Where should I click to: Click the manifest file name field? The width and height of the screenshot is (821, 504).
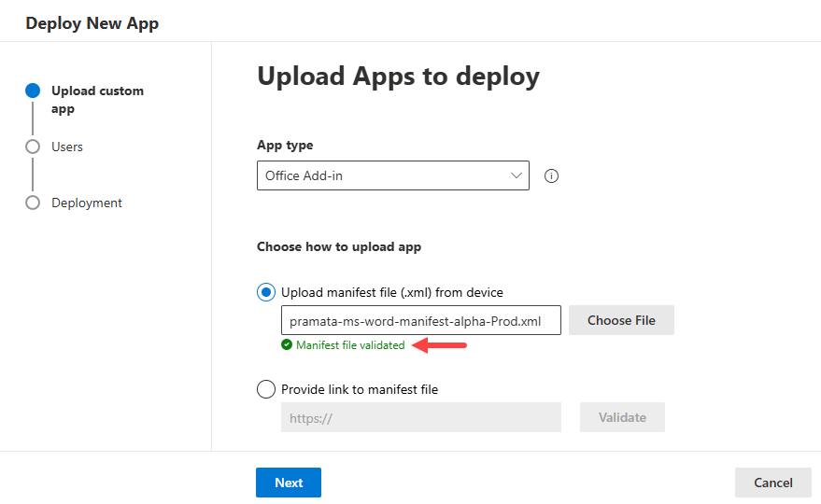pyautogui.click(x=421, y=320)
